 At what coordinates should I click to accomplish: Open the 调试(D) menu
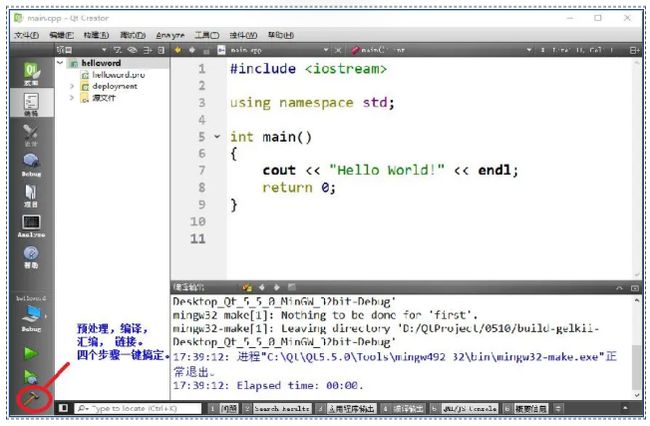click(x=133, y=35)
